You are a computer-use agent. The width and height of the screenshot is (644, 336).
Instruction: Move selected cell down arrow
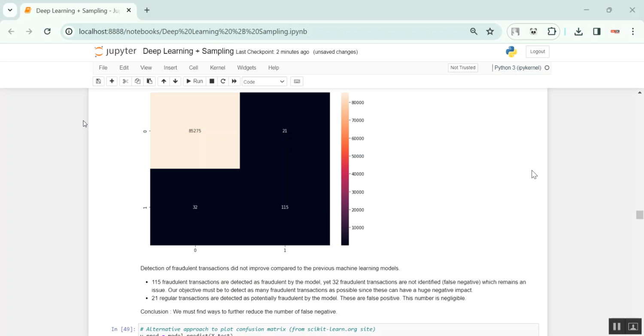pyautogui.click(x=175, y=81)
